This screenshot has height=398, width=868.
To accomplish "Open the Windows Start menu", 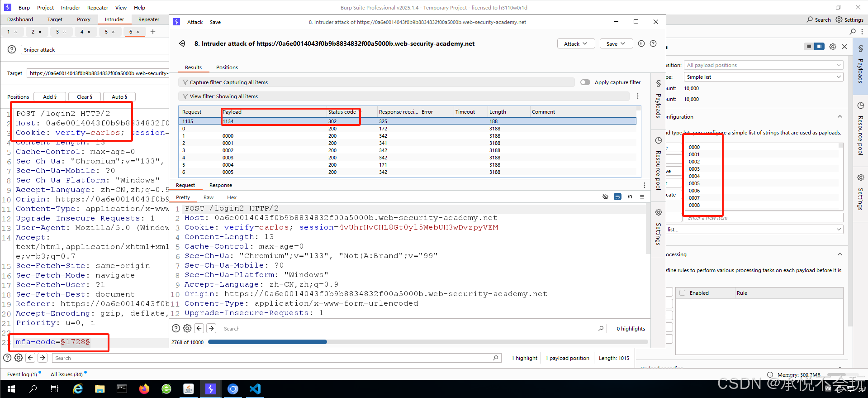I will (x=11, y=389).
